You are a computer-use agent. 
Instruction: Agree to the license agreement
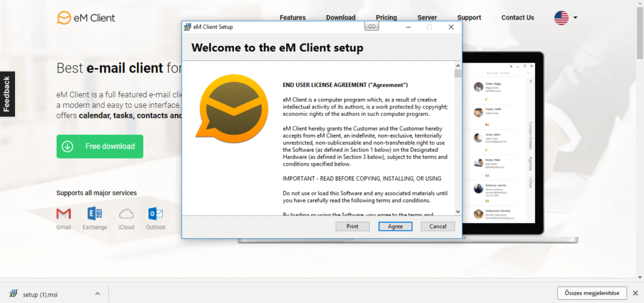395,227
